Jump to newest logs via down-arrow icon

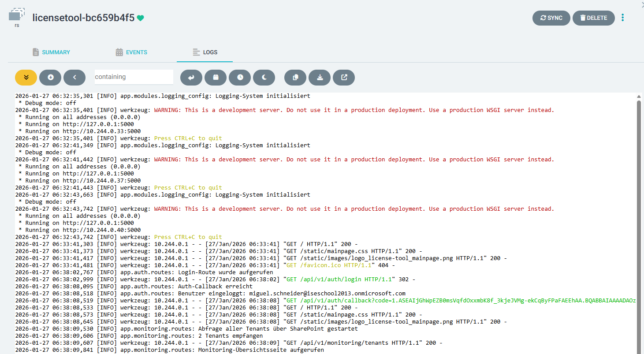(x=50, y=78)
